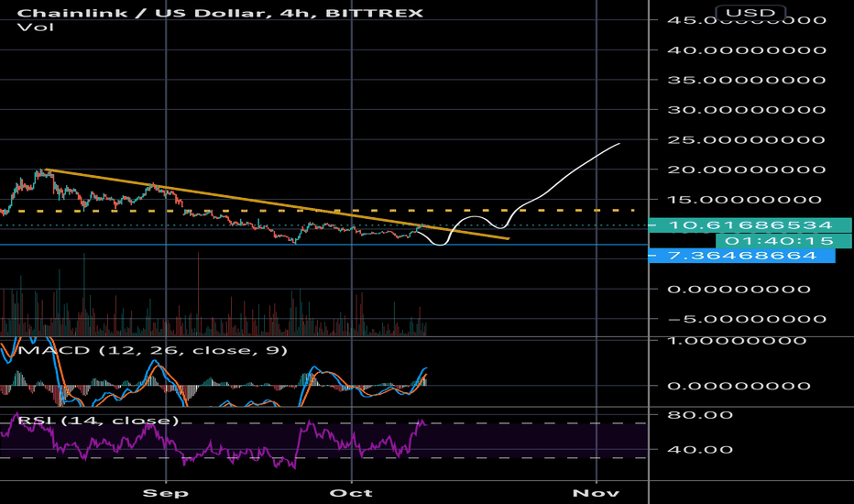Click the Sep date label on time axis

(x=166, y=493)
